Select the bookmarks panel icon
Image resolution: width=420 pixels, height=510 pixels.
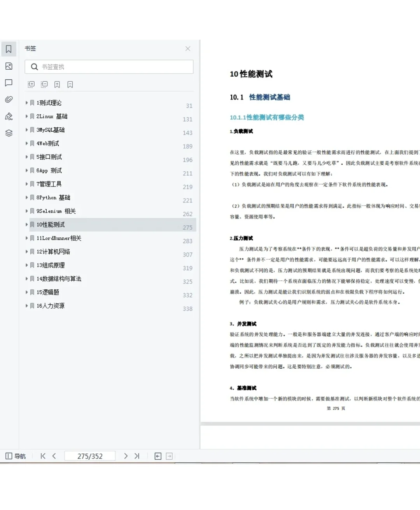point(9,49)
